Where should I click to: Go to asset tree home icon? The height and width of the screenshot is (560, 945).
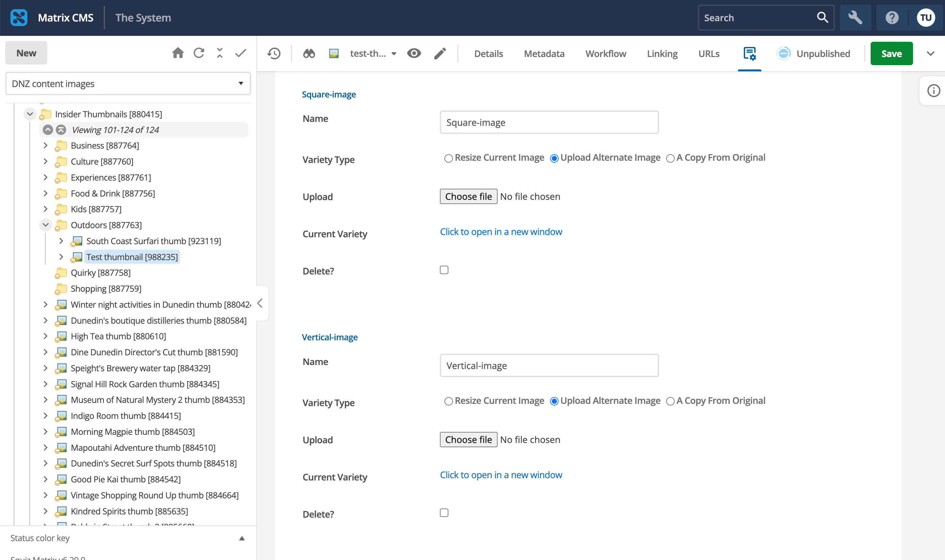click(178, 53)
